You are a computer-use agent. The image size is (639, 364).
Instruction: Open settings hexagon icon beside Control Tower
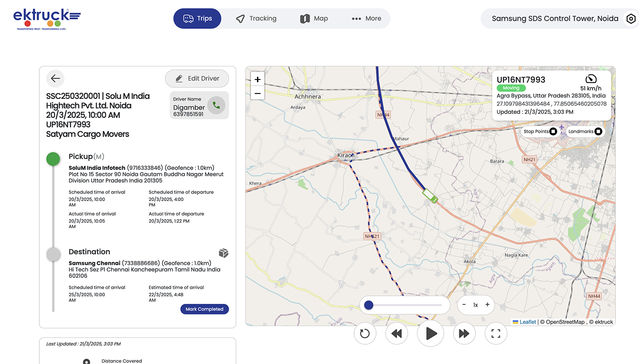(x=630, y=19)
